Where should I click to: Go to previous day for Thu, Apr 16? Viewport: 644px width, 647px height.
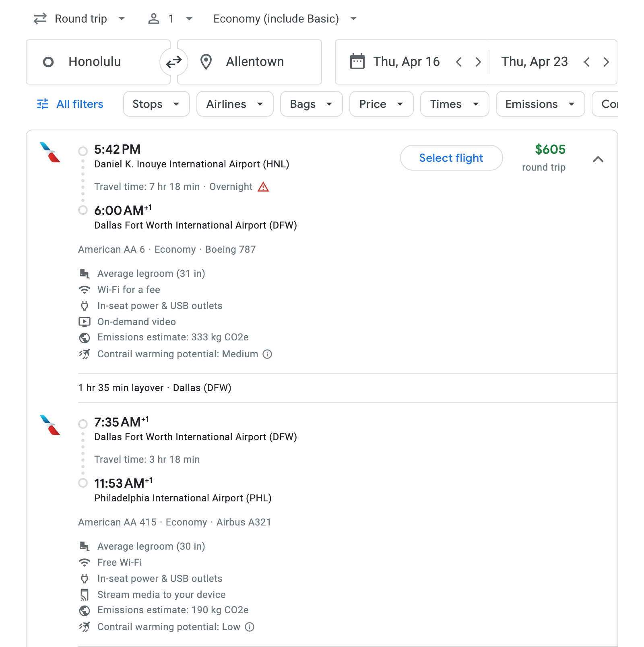459,62
